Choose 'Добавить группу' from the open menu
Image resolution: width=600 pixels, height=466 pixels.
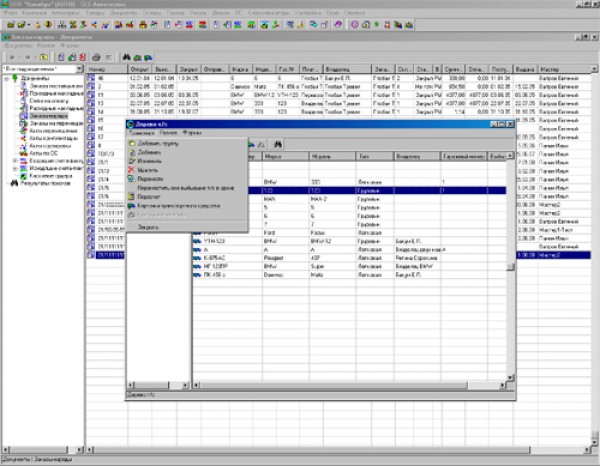(x=160, y=144)
